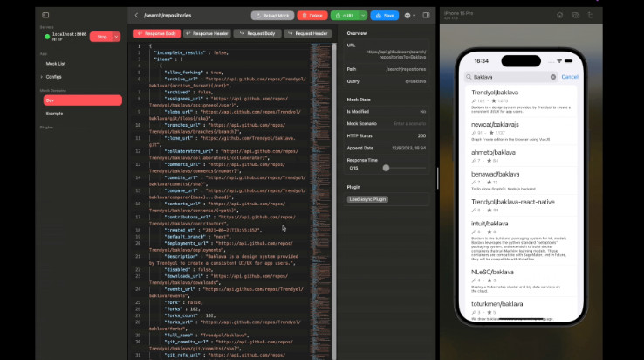Open benawad/baklava repository result
Viewport: 644px width, 360px height.
coord(521,182)
